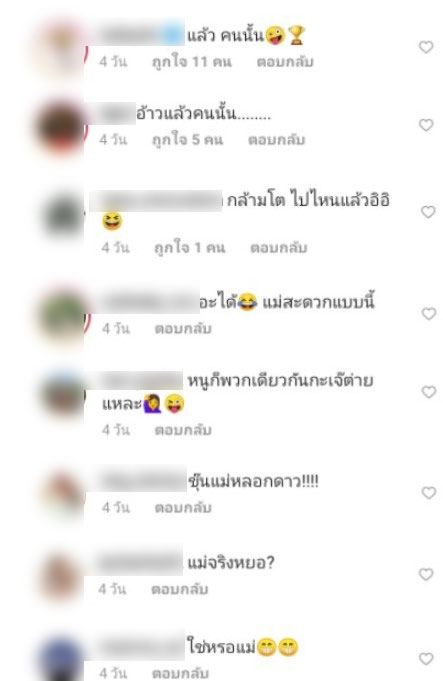Reply to 'แม่จริงหยอ?' comment
443x681 pixels.
click(x=180, y=589)
